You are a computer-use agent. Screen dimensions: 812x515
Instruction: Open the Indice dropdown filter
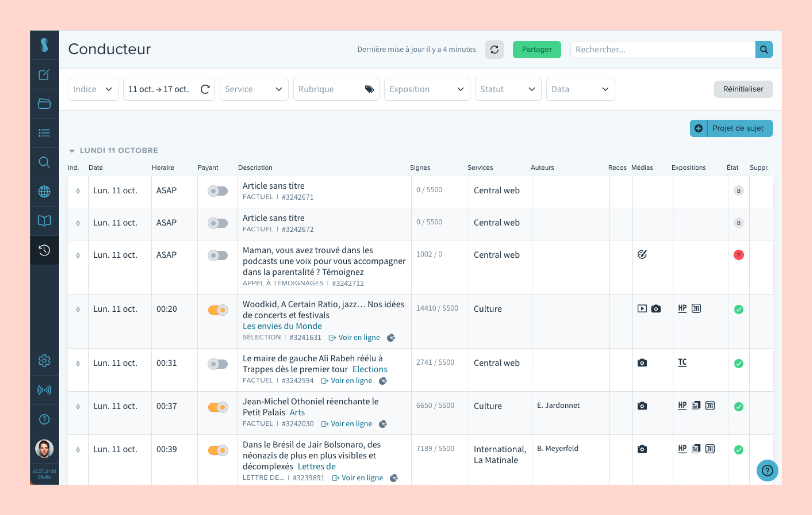click(93, 89)
